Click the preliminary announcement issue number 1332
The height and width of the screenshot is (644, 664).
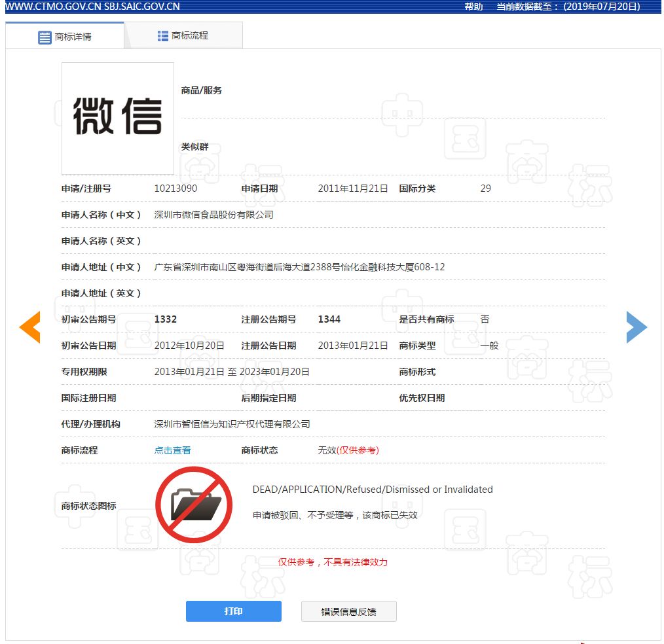(x=166, y=319)
